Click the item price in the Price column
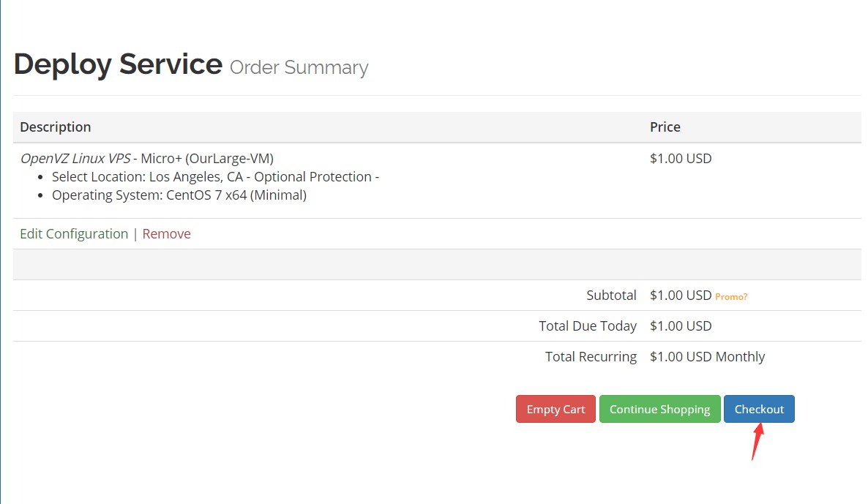 pos(681,158)
